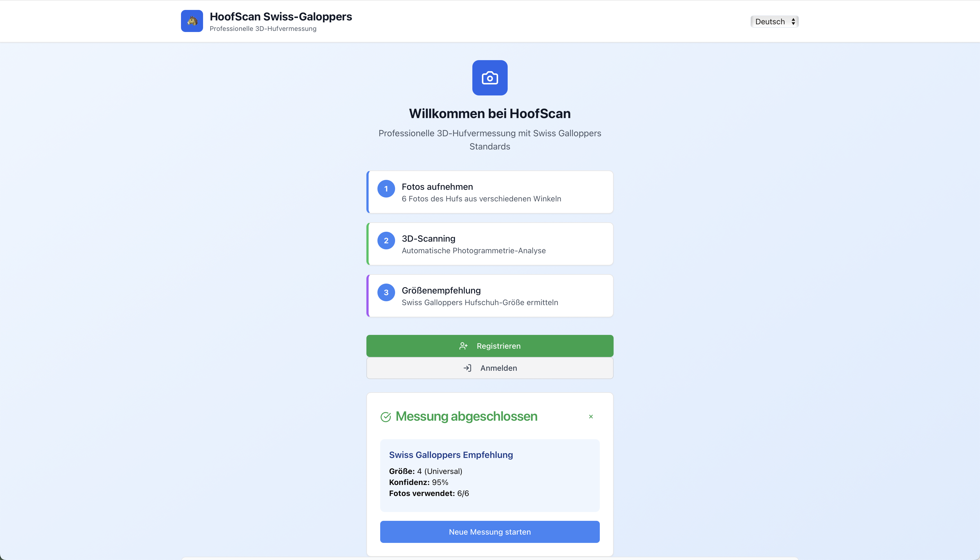The width and height of the screenshot is (980, 560).
Task: Click the horse logo icon in header
Action: pos(192,21)
